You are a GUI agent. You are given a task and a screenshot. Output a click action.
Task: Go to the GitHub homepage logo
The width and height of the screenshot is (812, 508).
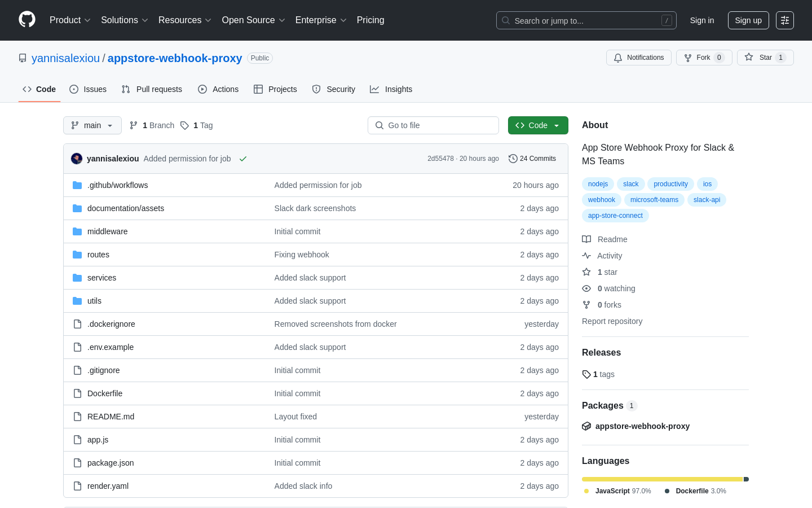(27, 20)
